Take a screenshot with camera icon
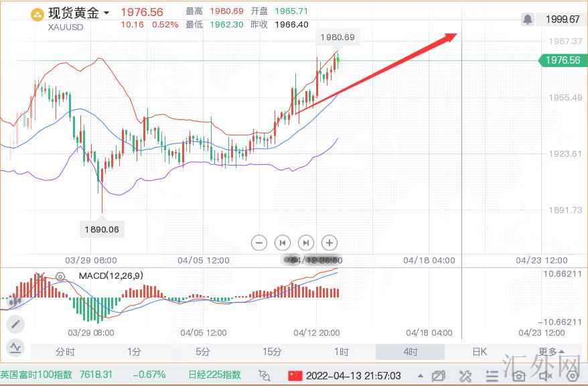 519,375
